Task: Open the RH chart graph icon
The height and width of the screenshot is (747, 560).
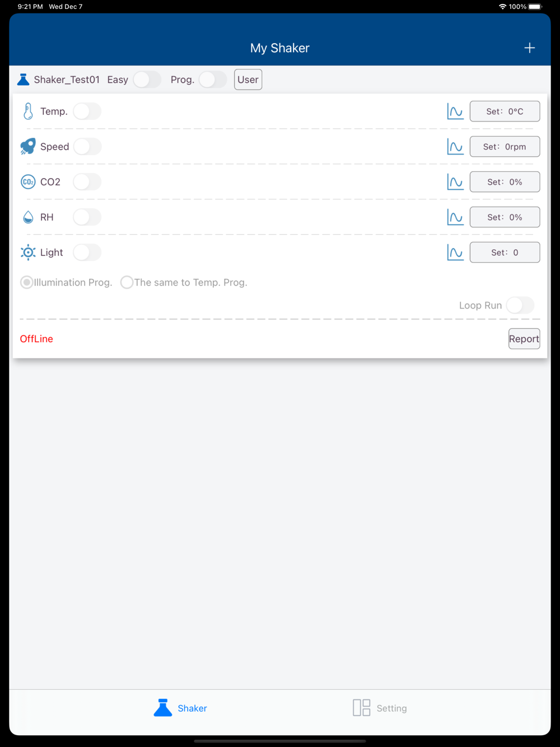Action: point(455,217)
